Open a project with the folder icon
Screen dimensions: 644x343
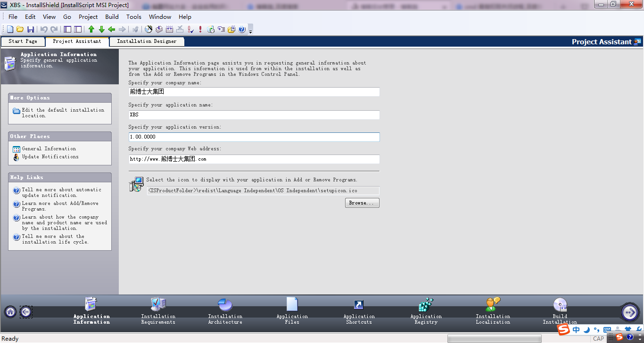(x=20, y=29)
